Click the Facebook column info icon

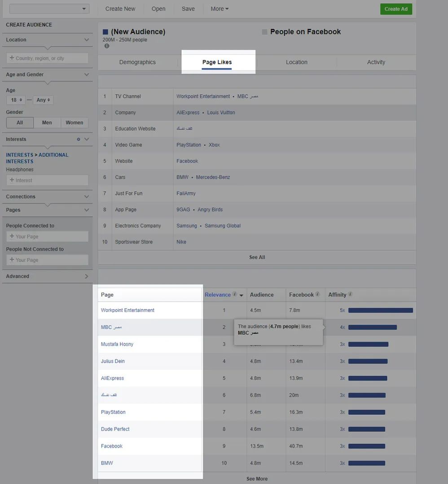317,294
